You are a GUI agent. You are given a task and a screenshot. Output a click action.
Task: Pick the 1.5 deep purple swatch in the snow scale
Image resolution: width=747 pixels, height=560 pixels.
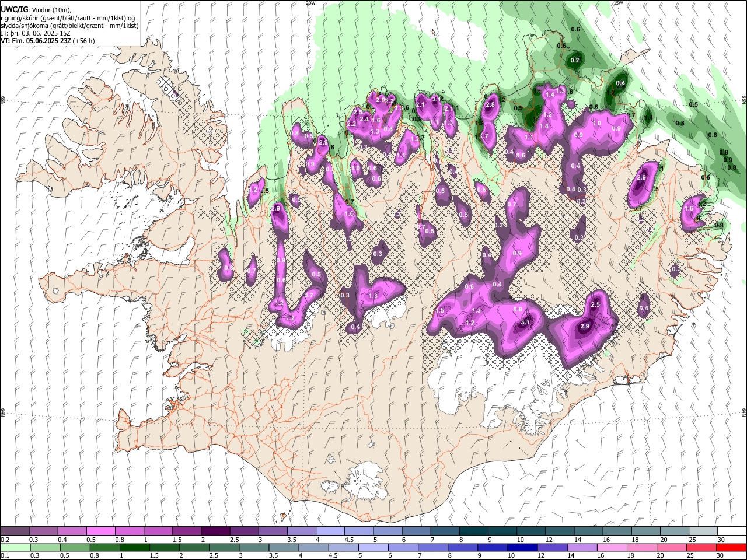pyautogui.click(x=187, y=531)
